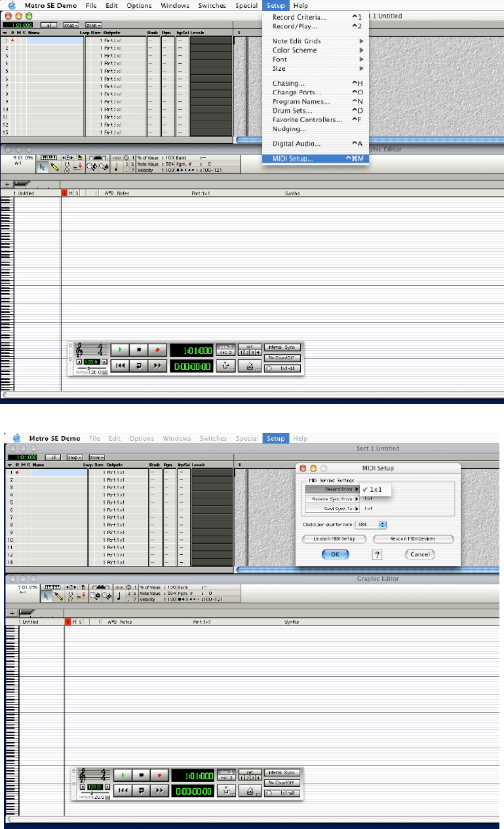Viewport: 504px width, 829px height.
Task: Open the Help menu in the enabled menu bar
Action: tap(301, 5)
